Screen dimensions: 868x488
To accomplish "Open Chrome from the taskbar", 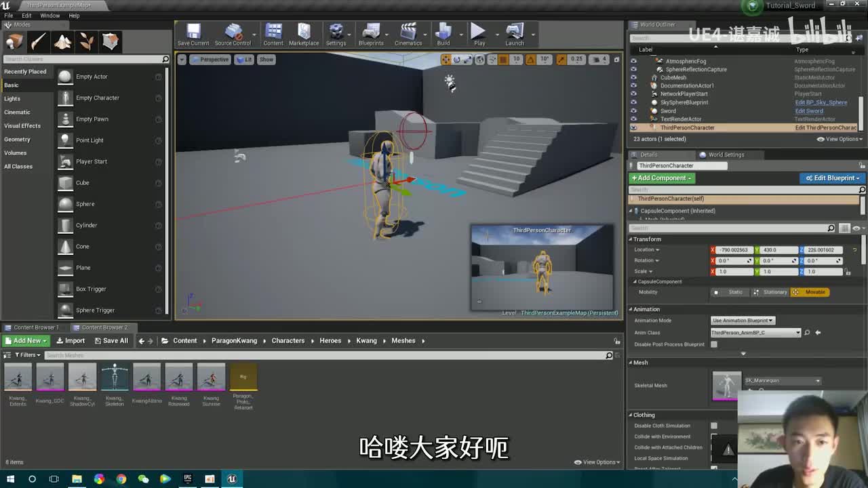I will 121,479.
